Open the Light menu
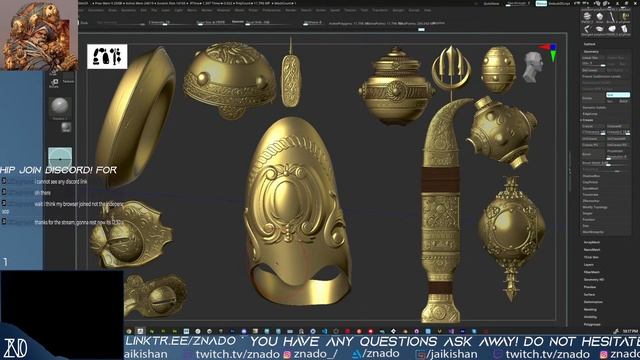The width and height of the screenshot is (640, 360). point(178,10)
